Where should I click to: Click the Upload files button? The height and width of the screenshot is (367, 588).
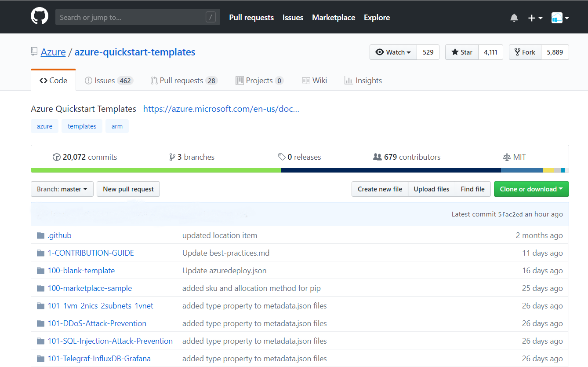[432, 189]
